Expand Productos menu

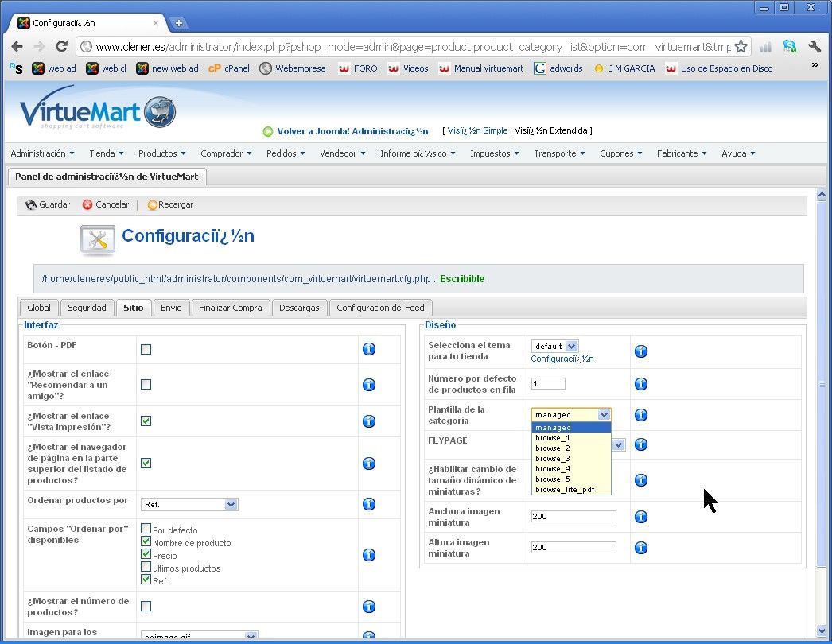click(161, 153)
